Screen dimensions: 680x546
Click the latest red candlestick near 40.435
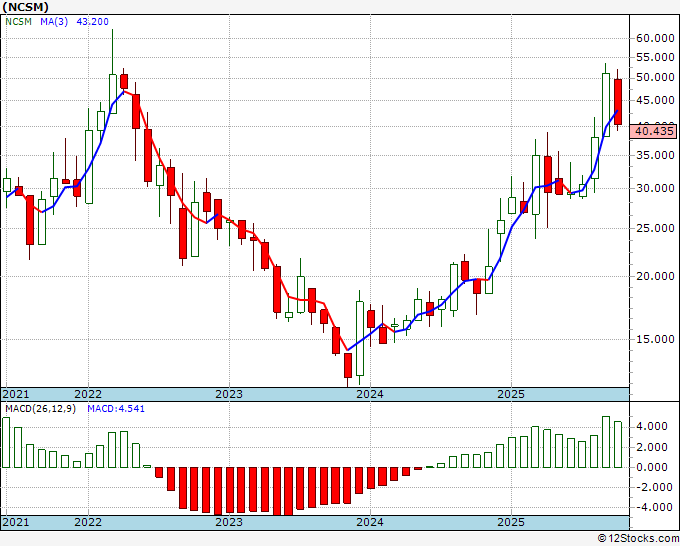pyautogui.click(x=618, y=102)
